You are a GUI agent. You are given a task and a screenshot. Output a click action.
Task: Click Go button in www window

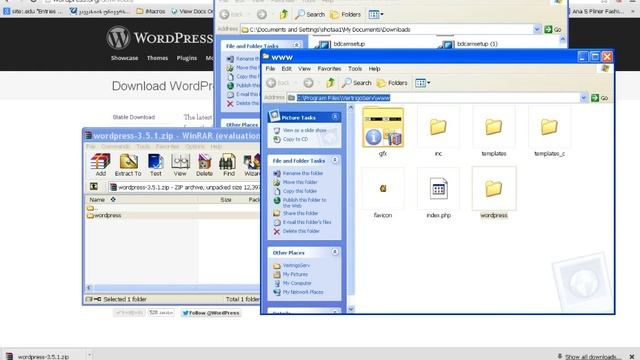point(600,98)
